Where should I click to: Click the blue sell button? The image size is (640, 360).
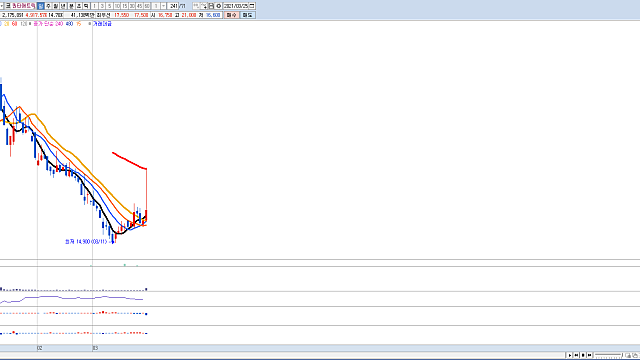(x=247, y=15)
